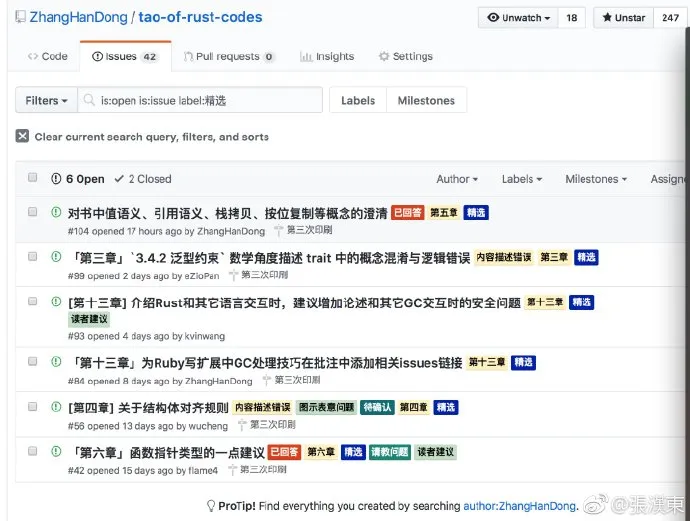
Task: Select checkbox for issue #84
Action: click(x=33, y=361)
